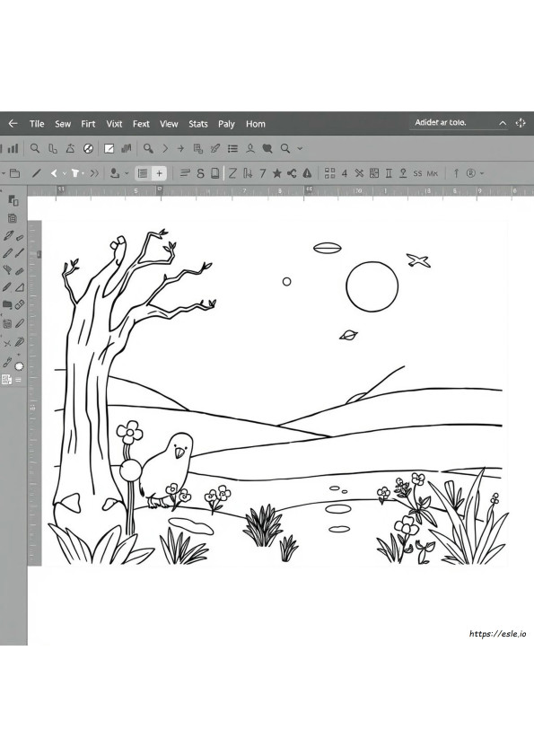Click the up arrow icon
This screenshot has height=756, width=534.
tap(456, 173)
